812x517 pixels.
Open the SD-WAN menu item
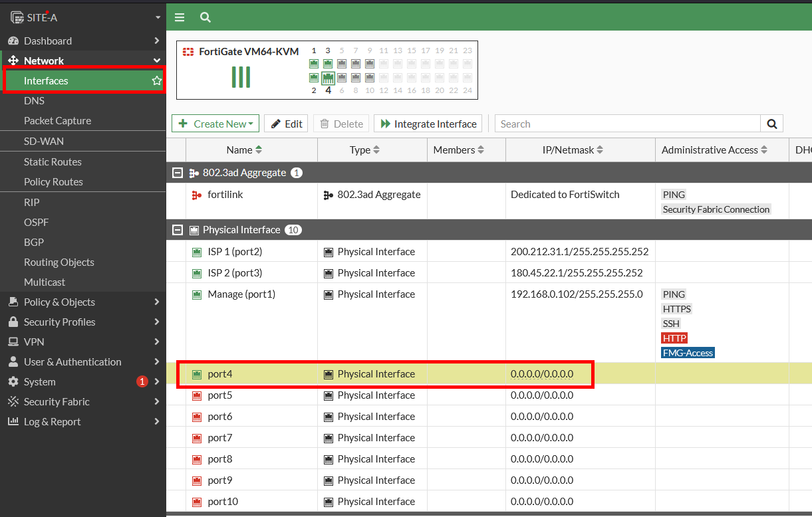point(44,142)
